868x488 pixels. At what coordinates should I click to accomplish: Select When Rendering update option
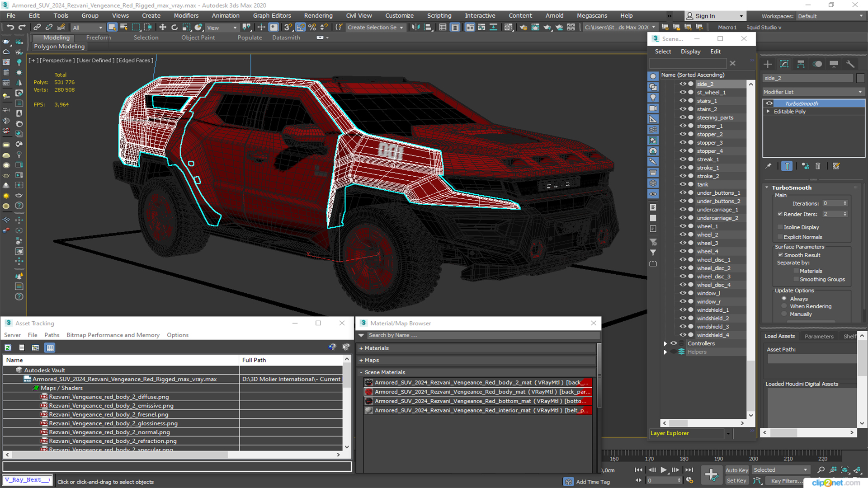(x=784, y=306)
